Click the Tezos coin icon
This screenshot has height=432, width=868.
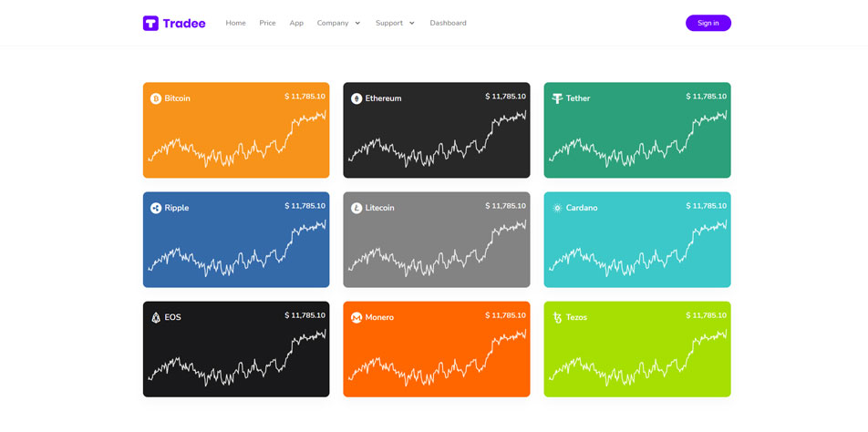(x=557, y=317)
